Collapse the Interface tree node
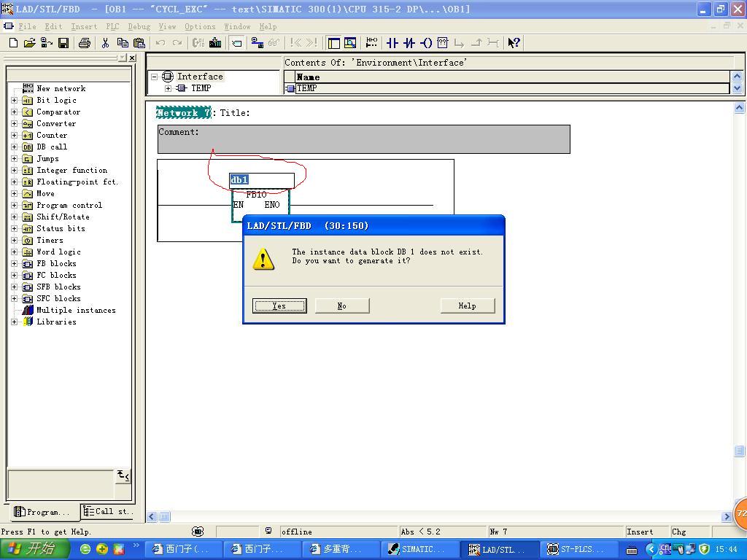This screenshot has height=560, width=747. pos(155,76)
